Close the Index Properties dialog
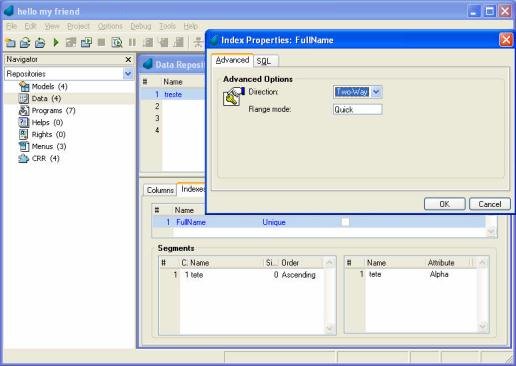Image resolution: width=516 pixels, height=366 pixels. 506,40
